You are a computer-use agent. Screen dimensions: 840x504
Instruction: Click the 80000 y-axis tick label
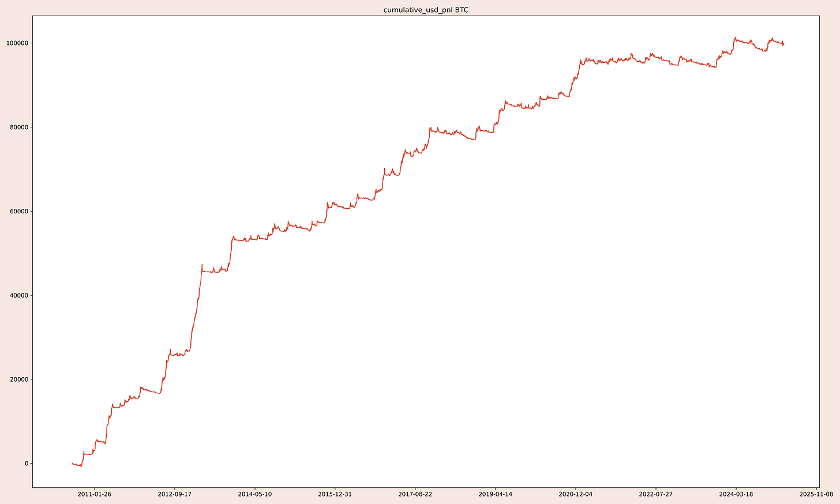click(20, 126)
